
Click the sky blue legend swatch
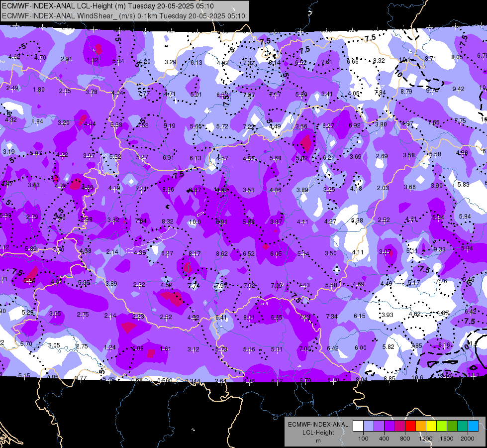coord(473,426)
